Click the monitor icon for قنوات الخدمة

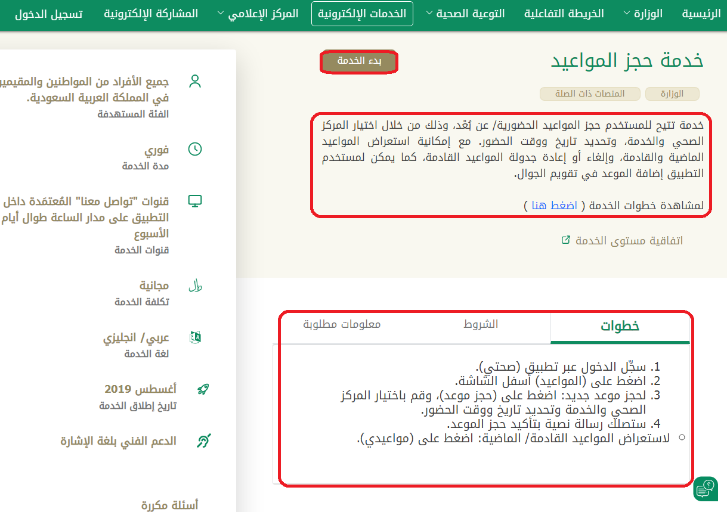(195, 201)
